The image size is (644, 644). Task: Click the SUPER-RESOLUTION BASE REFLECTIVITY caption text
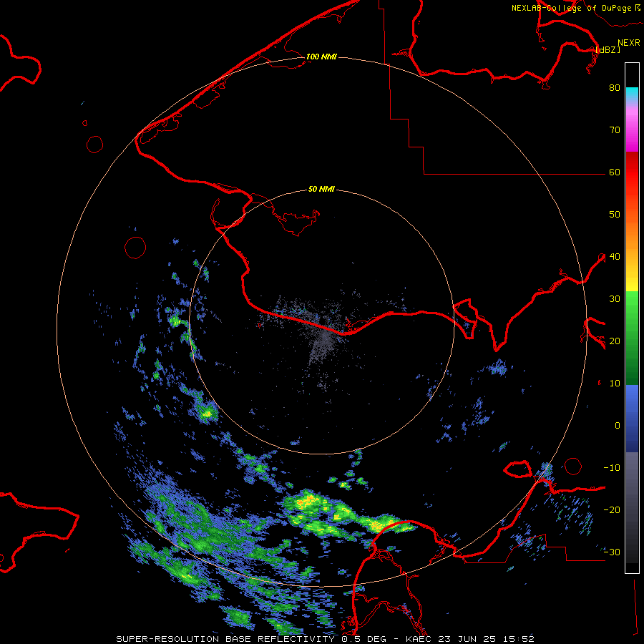pos(225,639)
